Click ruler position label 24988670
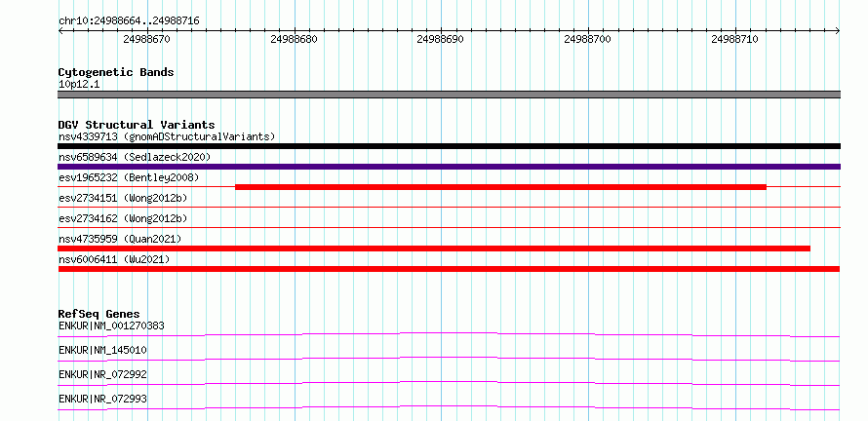Screen dimensions: 868x421 [x=146, y=39]
